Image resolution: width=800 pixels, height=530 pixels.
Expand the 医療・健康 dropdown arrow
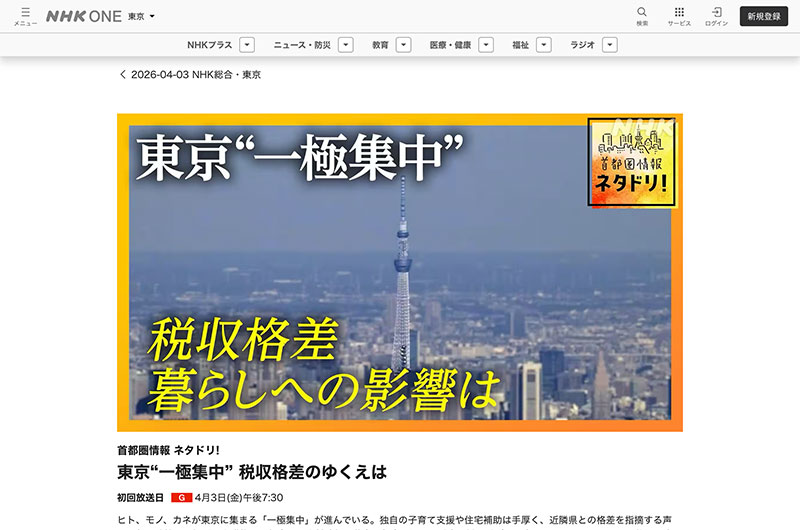[x=486, y=45]
